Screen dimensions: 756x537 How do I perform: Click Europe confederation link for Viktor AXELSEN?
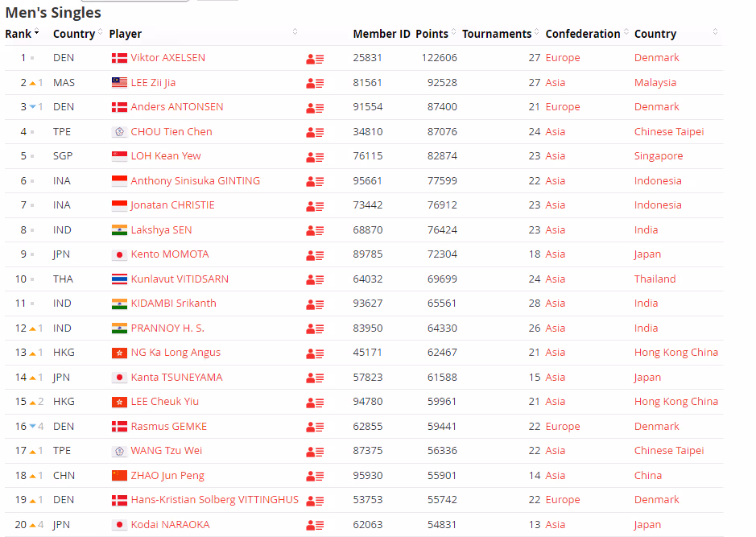pyautogui.click(x=562, y=58)
